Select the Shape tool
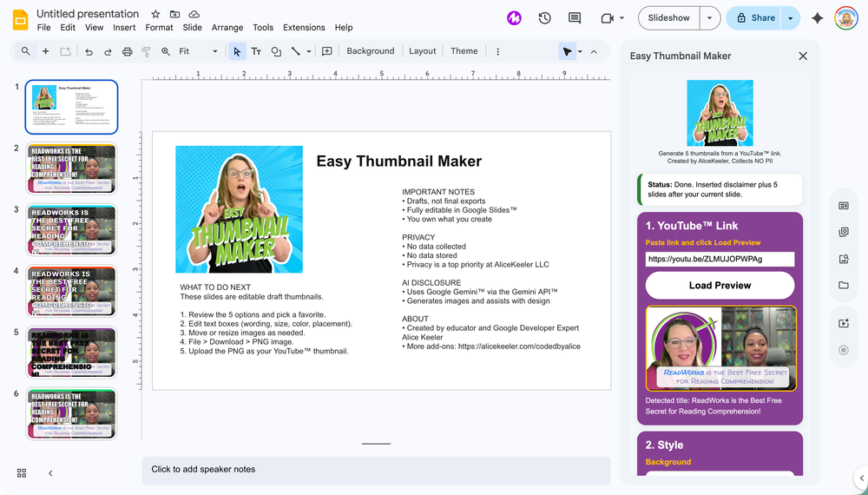Screen dimensions: 868x495 pos(276,51)
